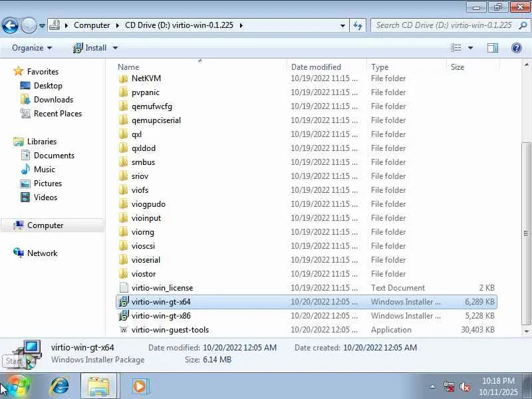The width and height of the screenshot is (532, 399).
Task: Select the sriov folder icon
Action: coord(124,176)
